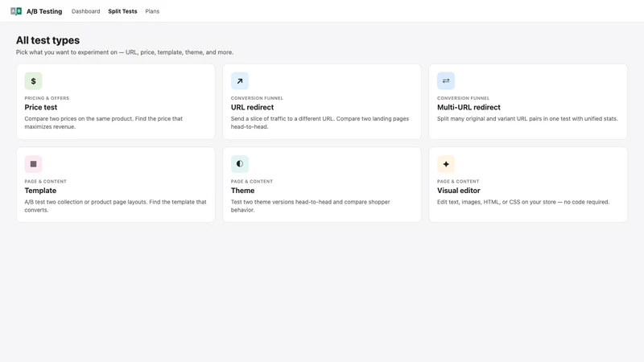Click 'CONVERSION FUNNEL' label above Multi-URL redirect

tap(463, 98)
